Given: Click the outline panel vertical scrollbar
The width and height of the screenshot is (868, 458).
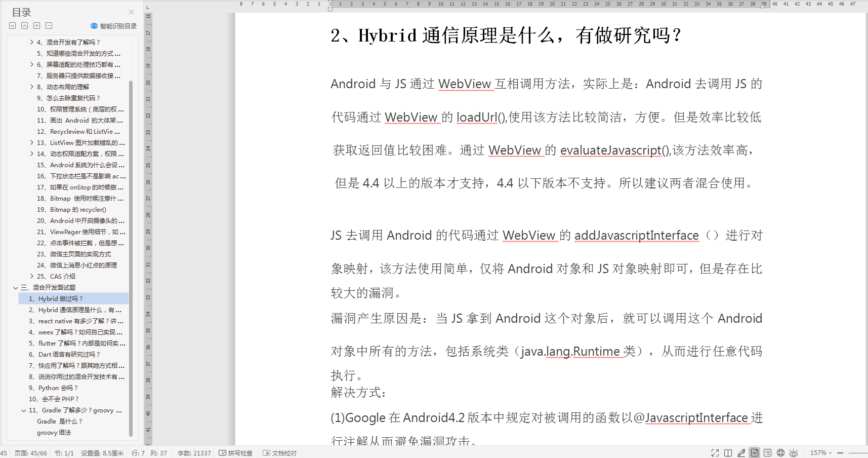Looking at the screenshot, I should 131,258.
